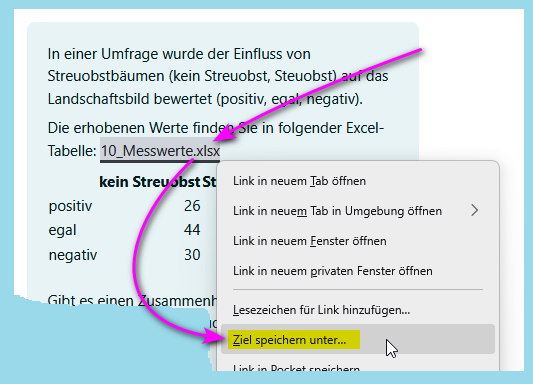Expand the Umgebung submenu chevron arrow
The width and height of the screenshot is (533, 384).
475,211
